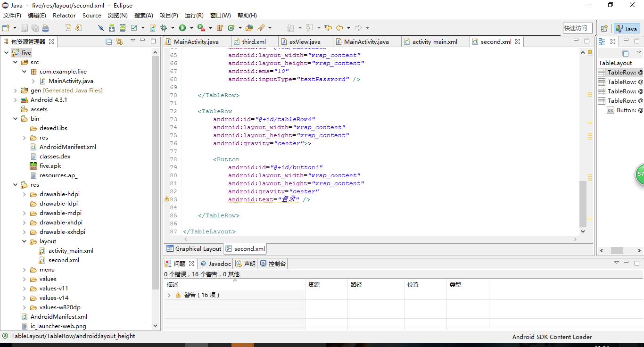Switch to Graphical Layout tab
This screenshot has width=644, height=347.
pos(193,249)
